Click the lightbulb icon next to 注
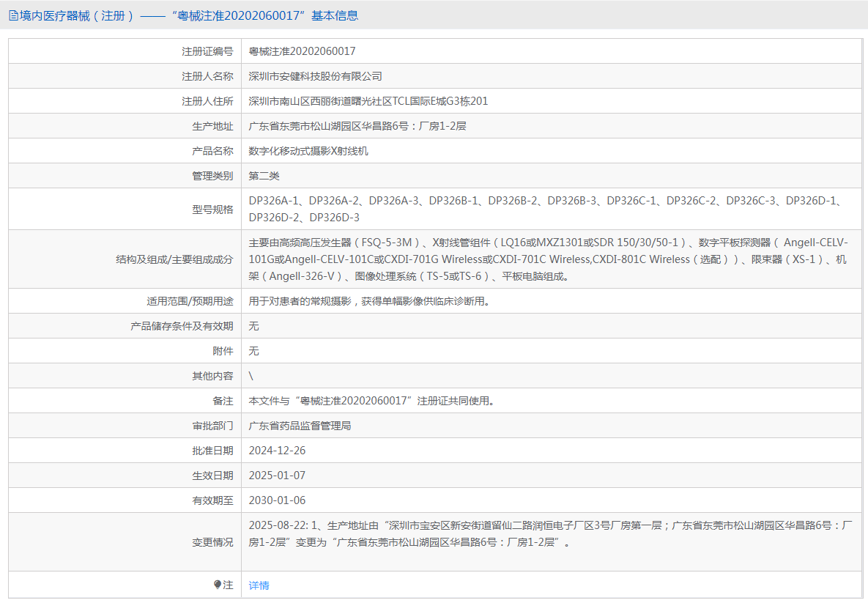 coord(218,585)
